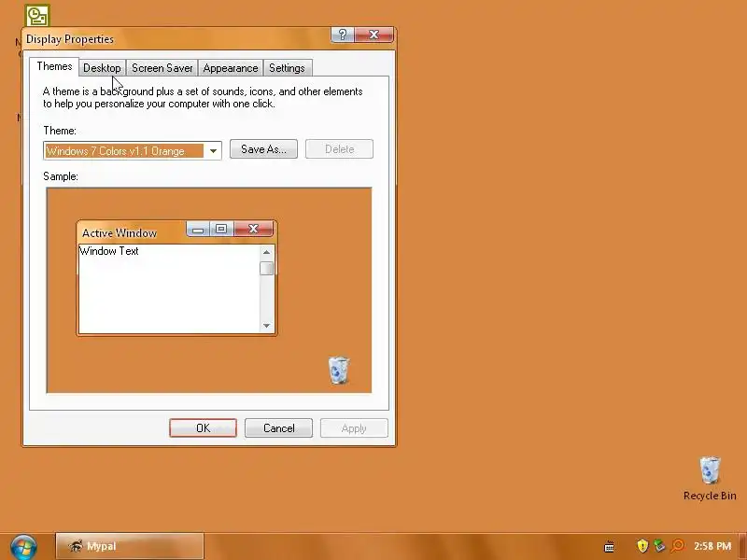747x560 pixels.
Task: Click the sample window scroll down arrow
Action: coord(266,326)
